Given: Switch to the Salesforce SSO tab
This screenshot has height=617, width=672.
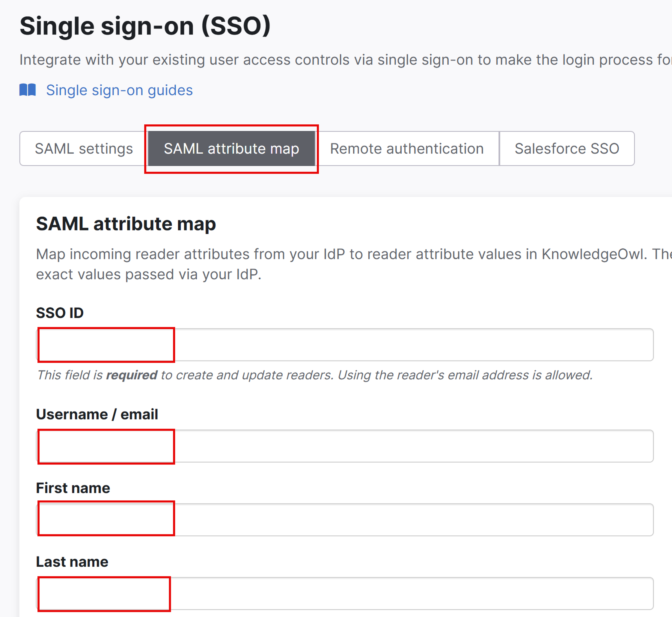Looking at the screenshot, I should coord(567,149).
